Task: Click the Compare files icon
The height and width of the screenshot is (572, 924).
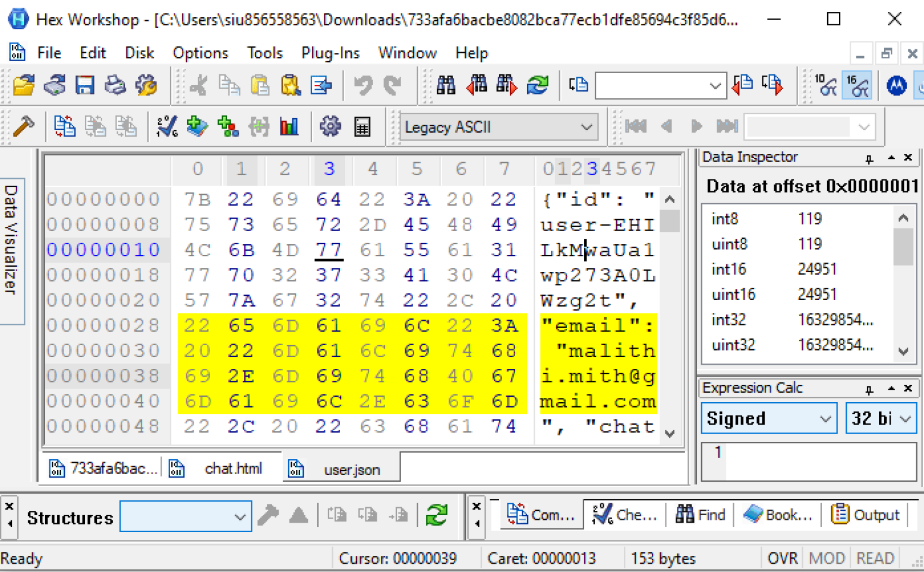Action: (x=64, y=127)
